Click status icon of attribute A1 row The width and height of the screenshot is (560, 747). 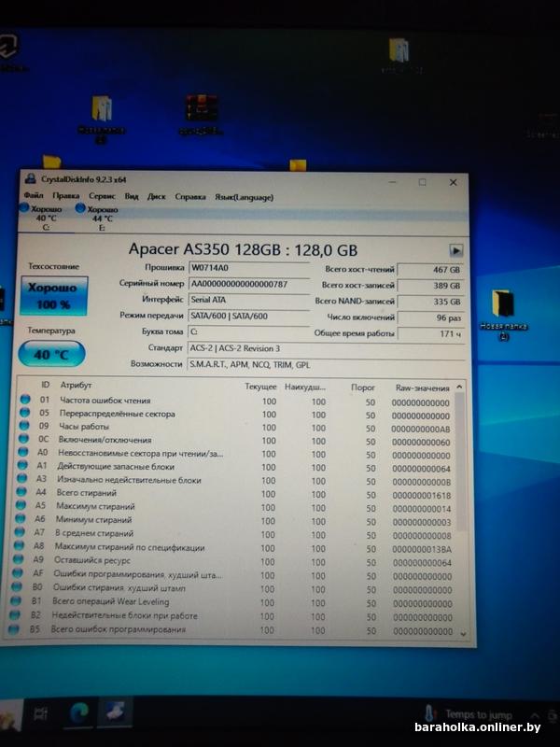coord(22,464)
